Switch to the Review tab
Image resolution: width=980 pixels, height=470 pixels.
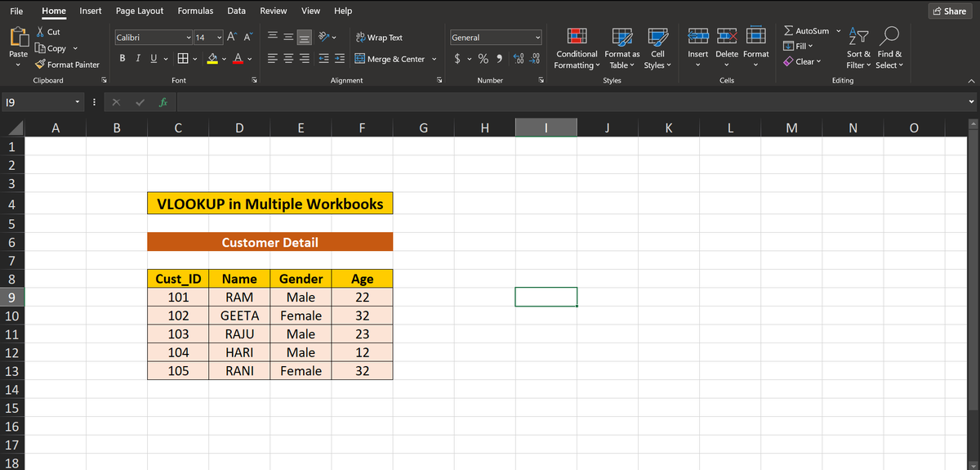click(274, 11)
